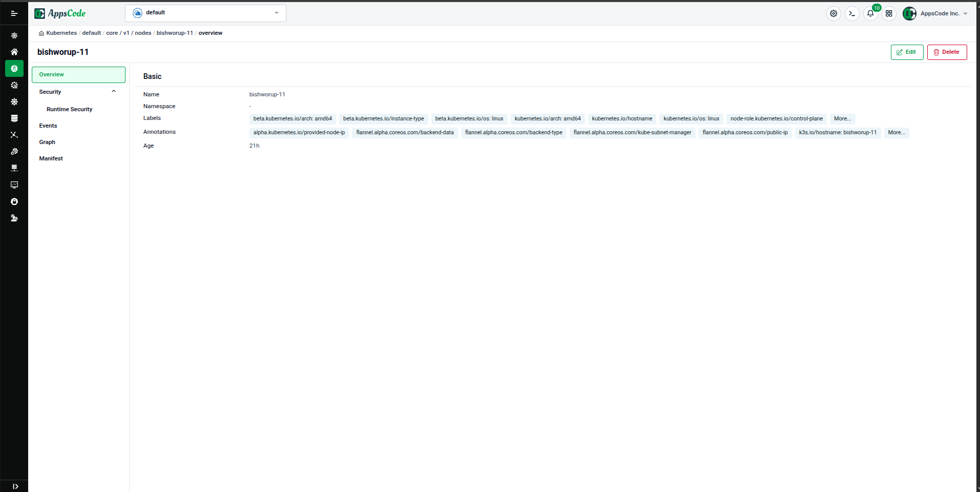This screenshot has width=980, height=492.
Task: Click the top-bar settings gear icon
Action: [x=833, y=13]
